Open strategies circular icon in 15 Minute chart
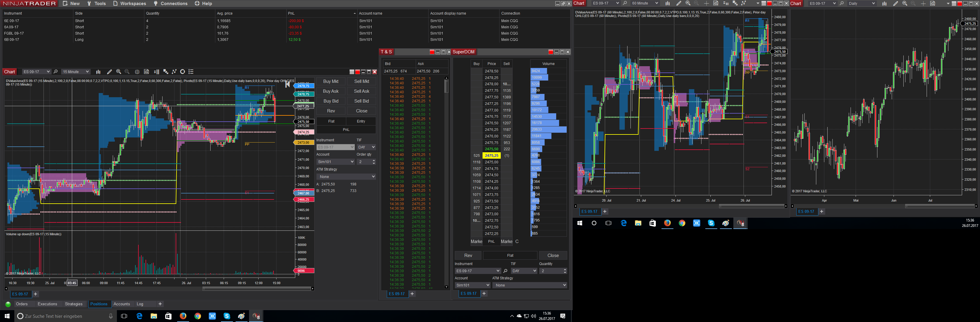 (183, 72)
